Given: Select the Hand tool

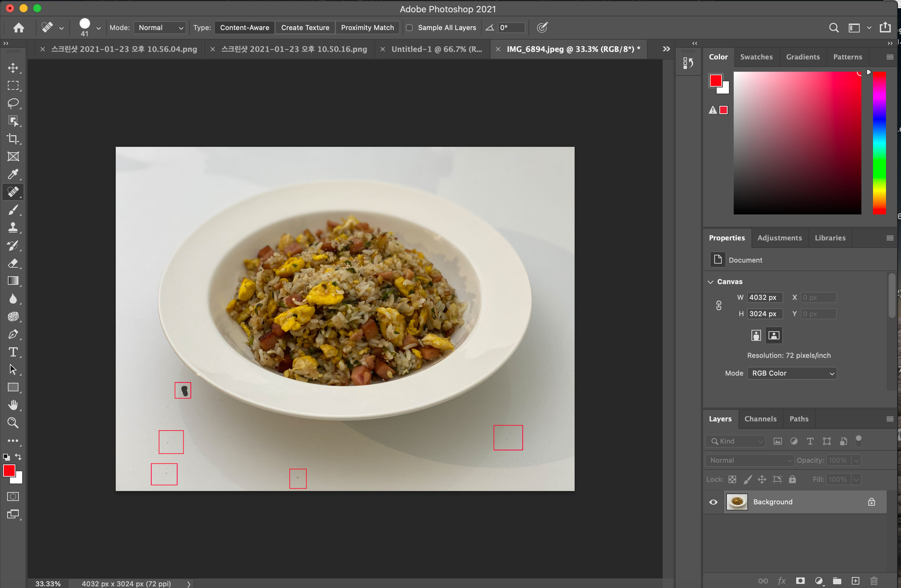Looking at the screenshot, I should [x=13, y=405].
